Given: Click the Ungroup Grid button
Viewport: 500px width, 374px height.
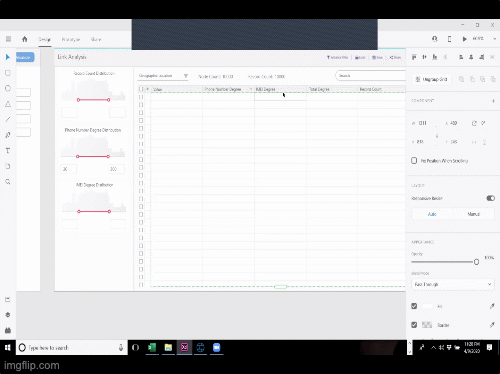Looking at the screenshot, I should pyautogui.click(x=431, y=79).
